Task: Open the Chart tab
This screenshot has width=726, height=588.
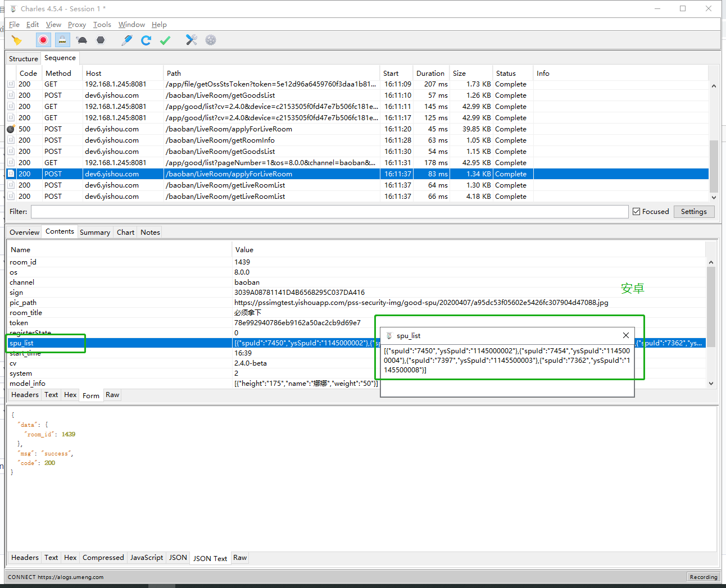Action: coord(125,233)
